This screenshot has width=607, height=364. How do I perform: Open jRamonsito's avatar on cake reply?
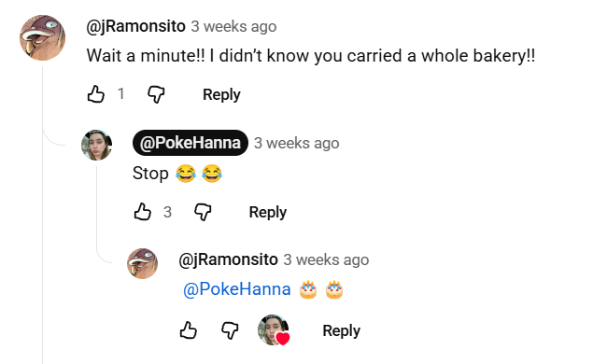point(143,263)
